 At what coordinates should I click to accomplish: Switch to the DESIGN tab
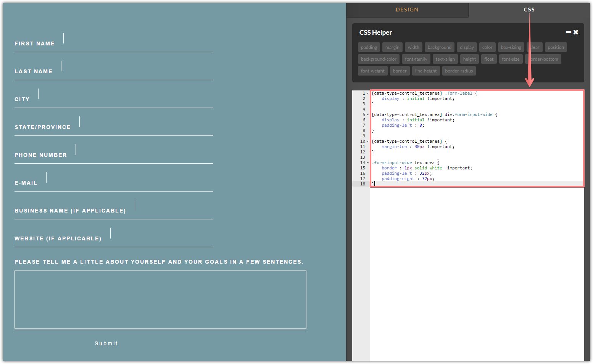pyautogui.click(x=407, y=10)
